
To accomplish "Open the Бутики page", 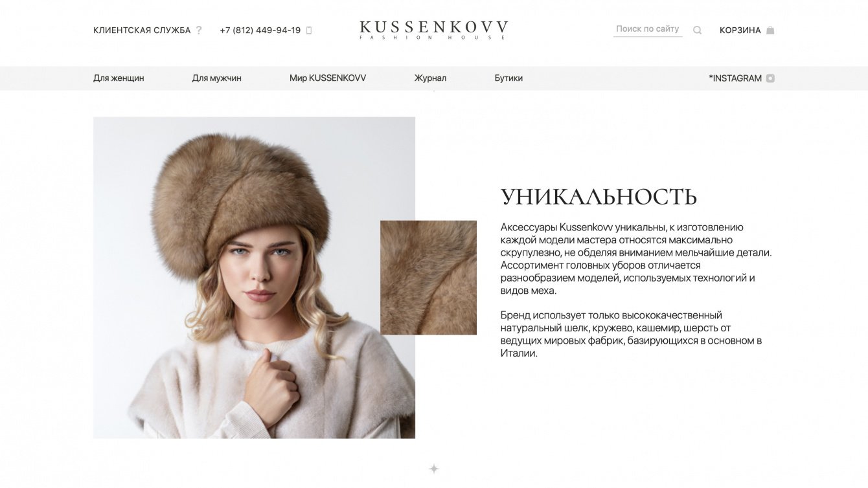I will pos(508,78).
